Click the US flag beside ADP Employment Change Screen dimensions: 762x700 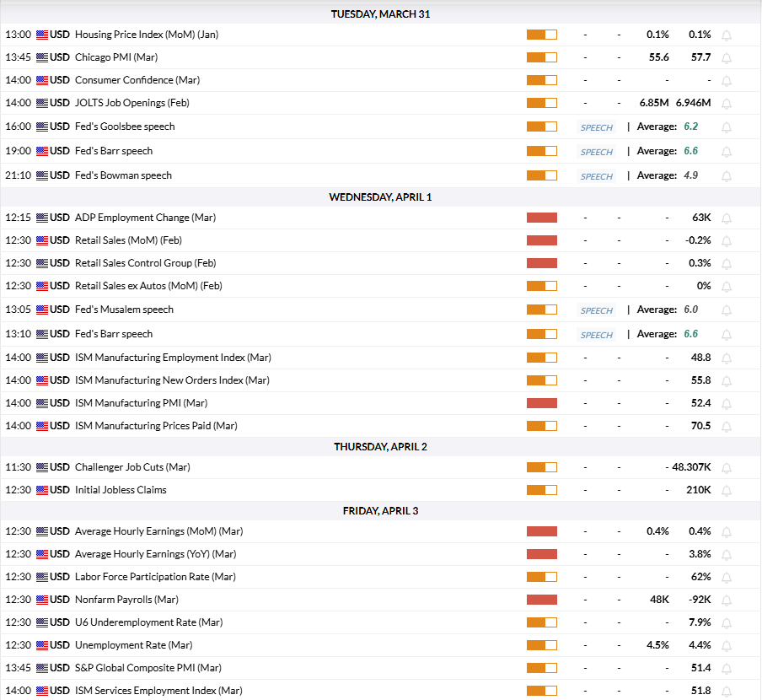(42, 218)
